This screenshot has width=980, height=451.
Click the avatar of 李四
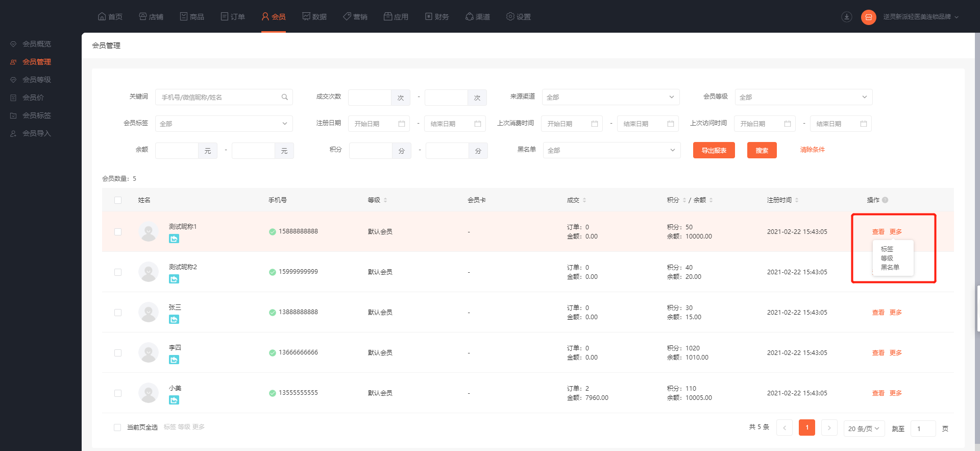[x=149, y=352]
